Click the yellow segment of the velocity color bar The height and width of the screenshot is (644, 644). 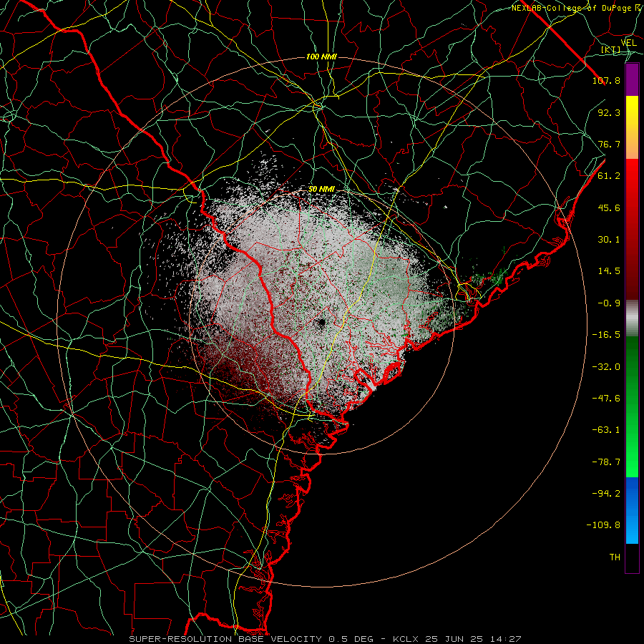click(x=632, y=111)
